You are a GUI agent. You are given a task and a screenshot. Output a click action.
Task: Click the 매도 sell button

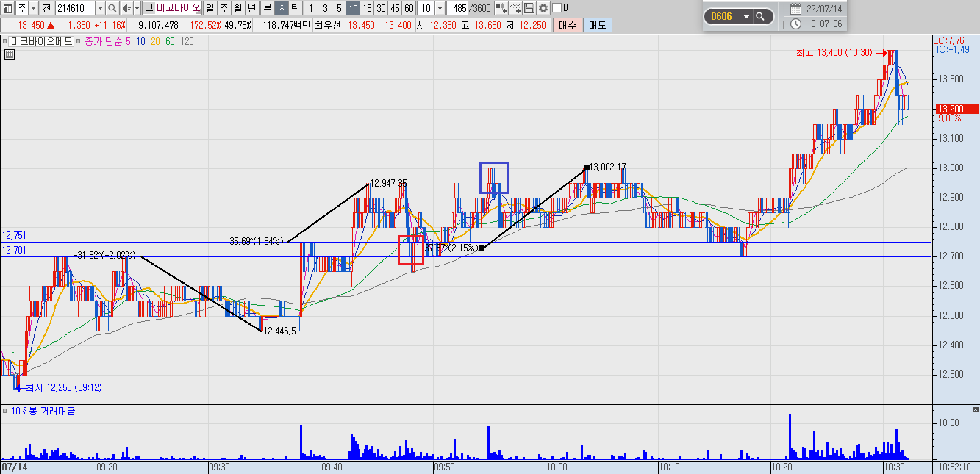point(597,25)
